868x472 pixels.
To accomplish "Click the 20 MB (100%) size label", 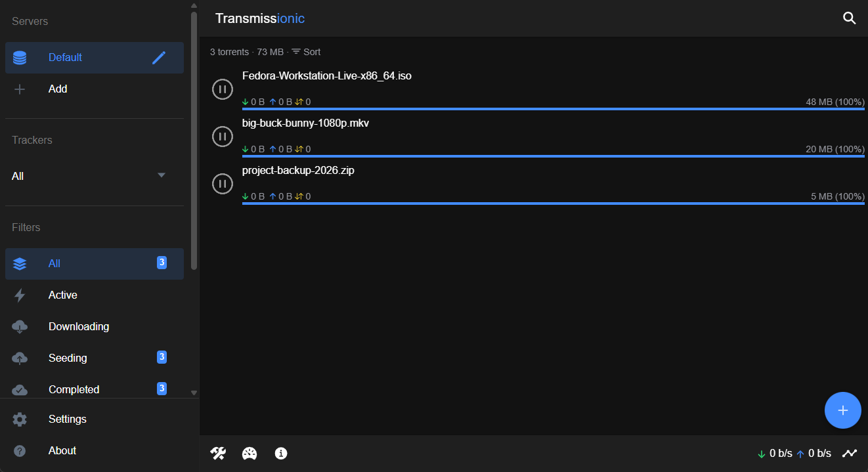I will (x=835, y=150).
